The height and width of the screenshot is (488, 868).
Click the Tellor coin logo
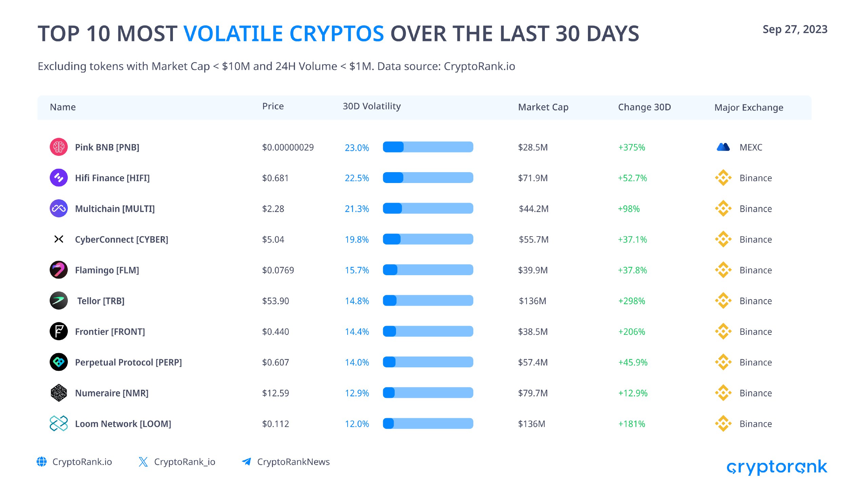tap(59, 301)
